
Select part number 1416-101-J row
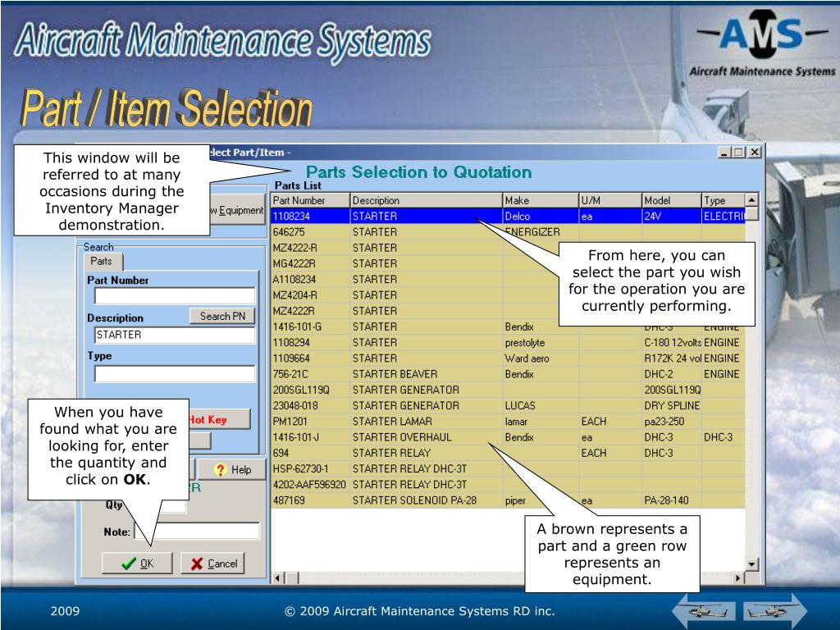click(508, 437)
